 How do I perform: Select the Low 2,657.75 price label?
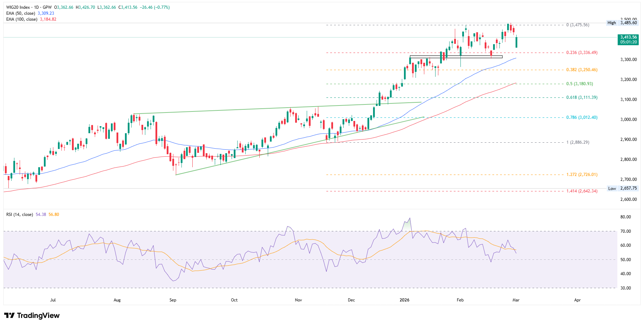tap(622, 188)
